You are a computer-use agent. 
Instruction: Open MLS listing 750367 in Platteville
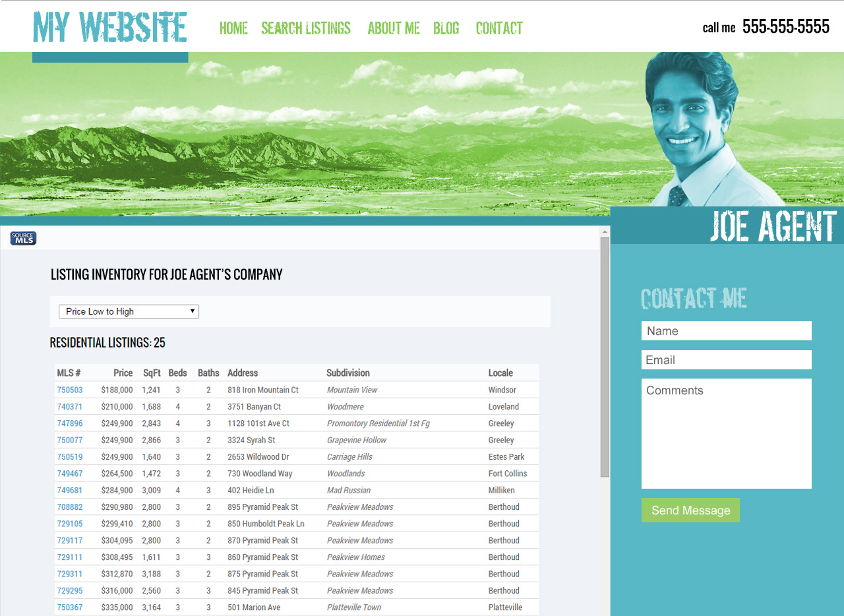click(x=70, y=607)
